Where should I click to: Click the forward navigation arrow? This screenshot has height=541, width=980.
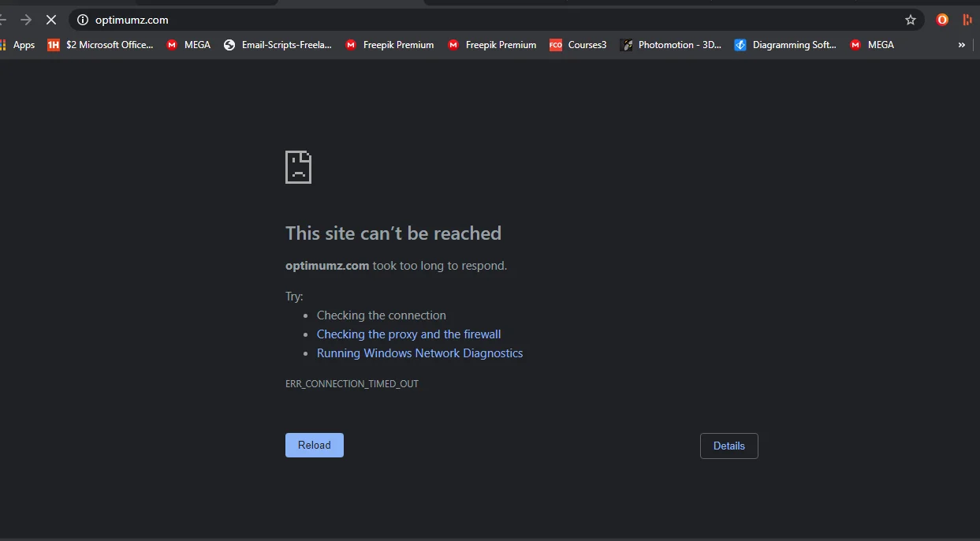[x=26, y=20]
